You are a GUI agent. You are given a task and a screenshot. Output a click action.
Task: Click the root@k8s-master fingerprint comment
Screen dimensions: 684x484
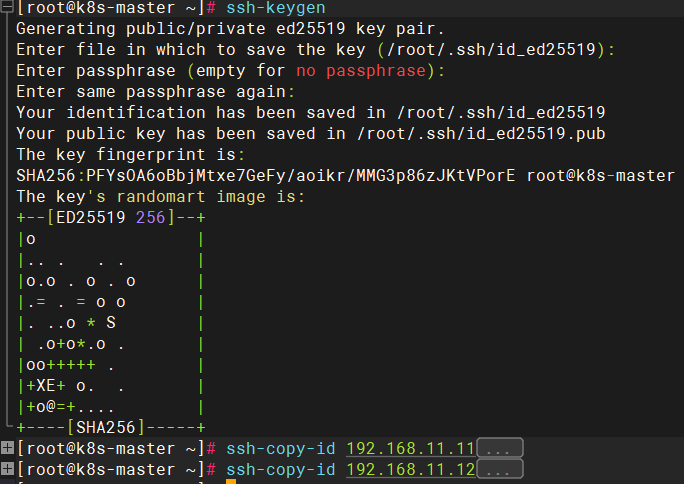(601, 175)
